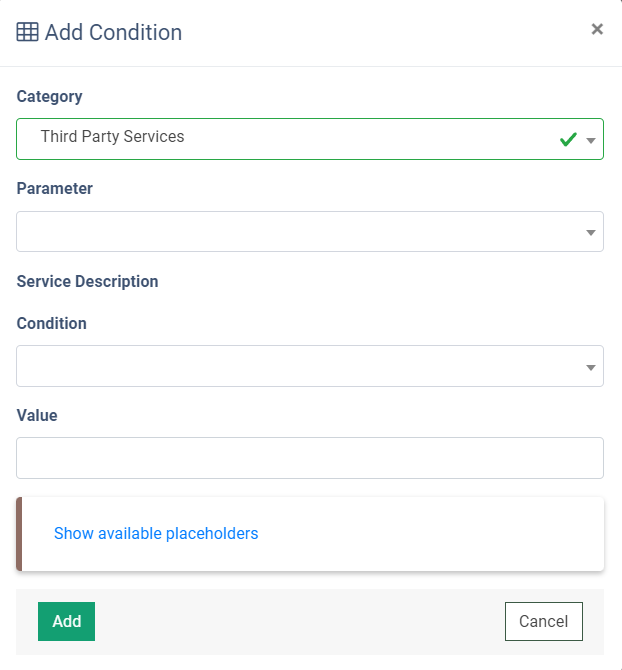Click the green Add button

[x=66, y=621]
